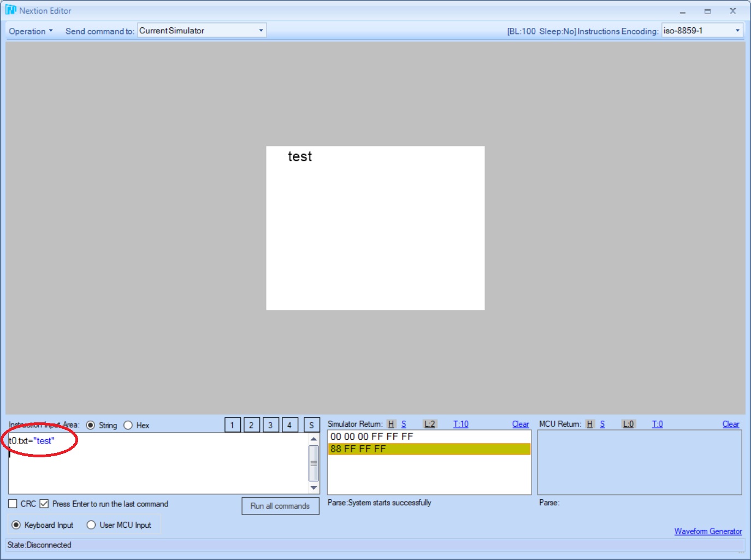Switch MCU Return to S (string) view
Screen dimensions: 751x560
click(602, 425)
